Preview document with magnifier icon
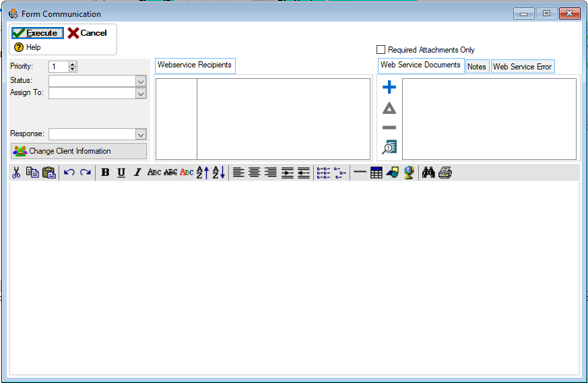Viewport: 588px width, 383px height. pos(389,147)
